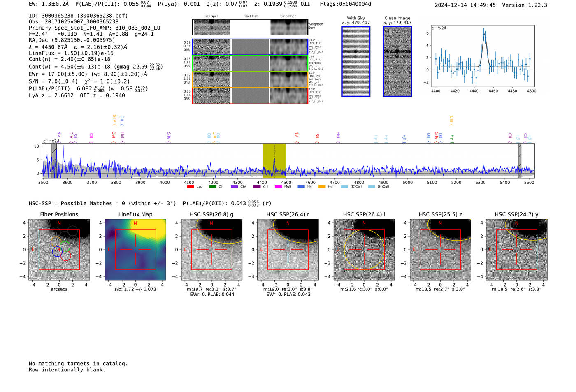This screenshot has height=392, width=576.
Task: Select the HSC SSP(26.4) r image
Action: tap(288, 249)
